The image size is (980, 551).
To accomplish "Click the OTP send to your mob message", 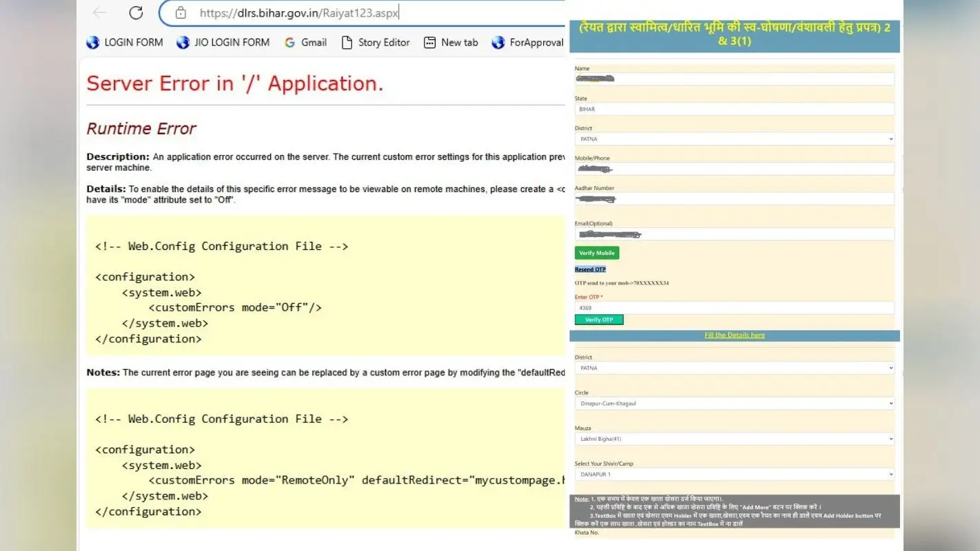I will [x=622, y=283].
